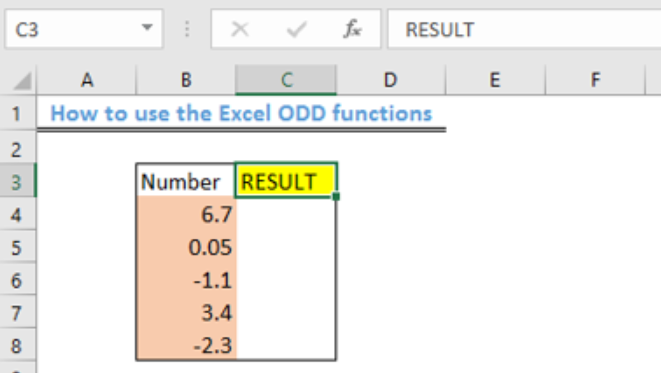Viewport: 661px width, 373px height.
Task: Select the 'Number' header cell
Action: (x=186, y=180)
